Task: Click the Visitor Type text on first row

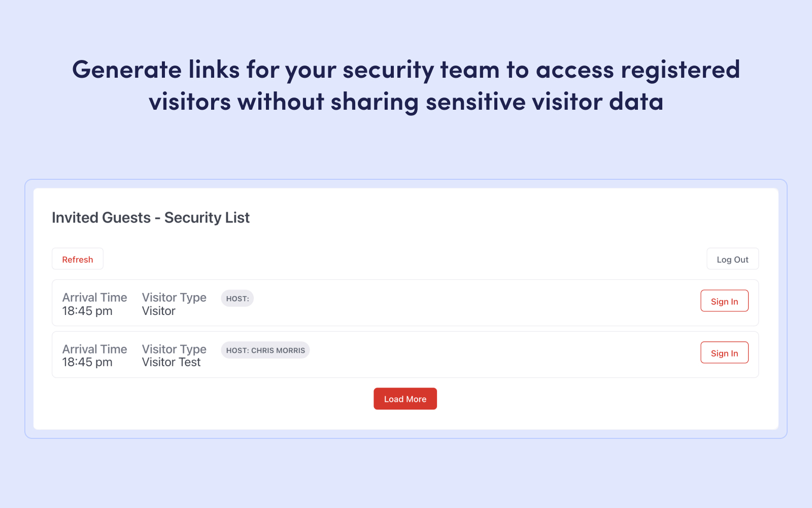Action: (x=174, y=297)
